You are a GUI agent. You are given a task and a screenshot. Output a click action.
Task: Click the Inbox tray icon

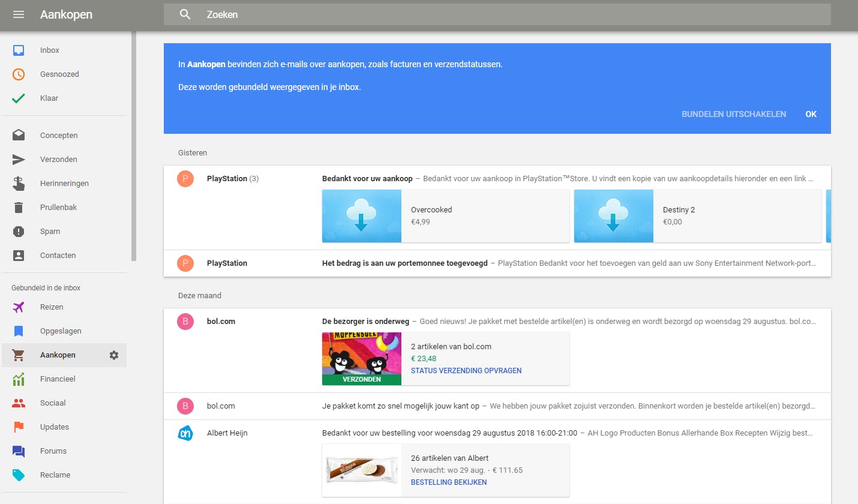point(19,50)
